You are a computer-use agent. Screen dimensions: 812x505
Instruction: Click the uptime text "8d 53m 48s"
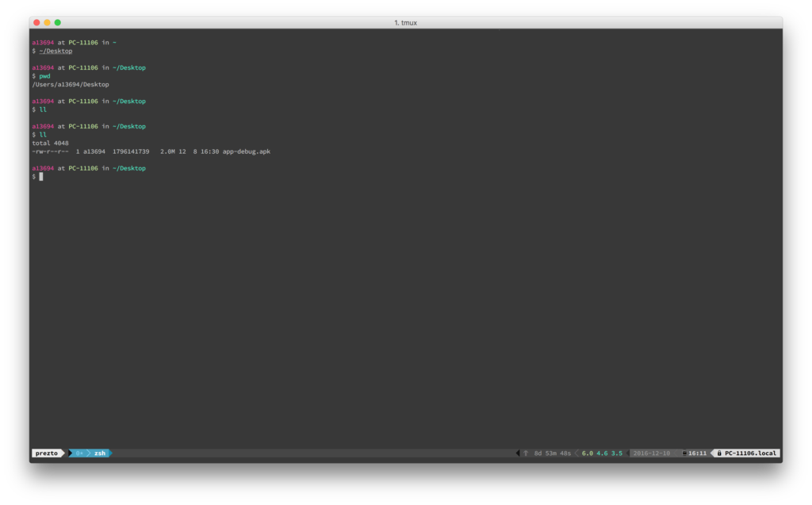[553, 453]
